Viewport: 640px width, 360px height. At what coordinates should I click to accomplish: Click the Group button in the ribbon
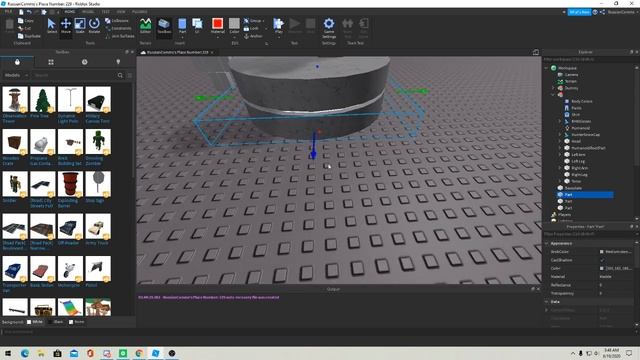[x=253, y=20]
